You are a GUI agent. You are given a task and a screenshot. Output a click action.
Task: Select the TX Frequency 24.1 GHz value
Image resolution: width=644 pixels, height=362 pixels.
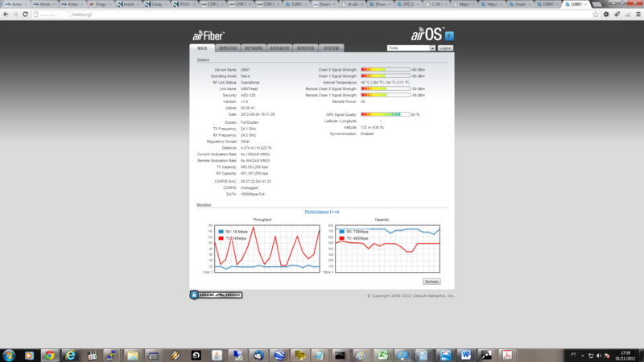248,129
